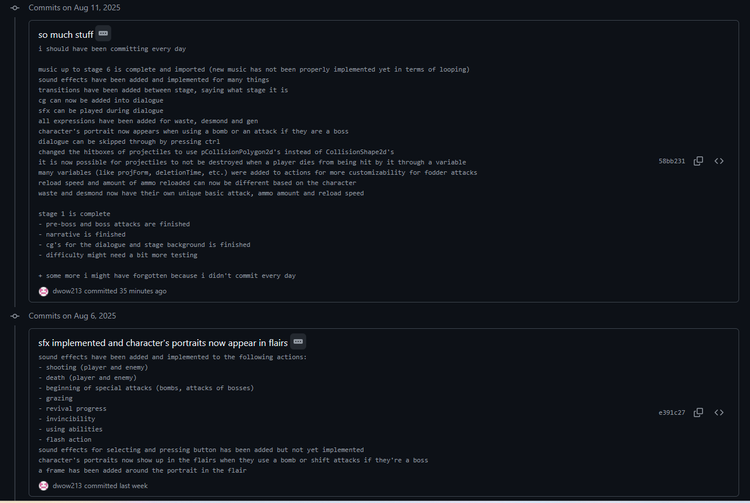Open dwow213 profile from last week commit
Viewport: 750px width, 503px height.
[x=67, y=486]
